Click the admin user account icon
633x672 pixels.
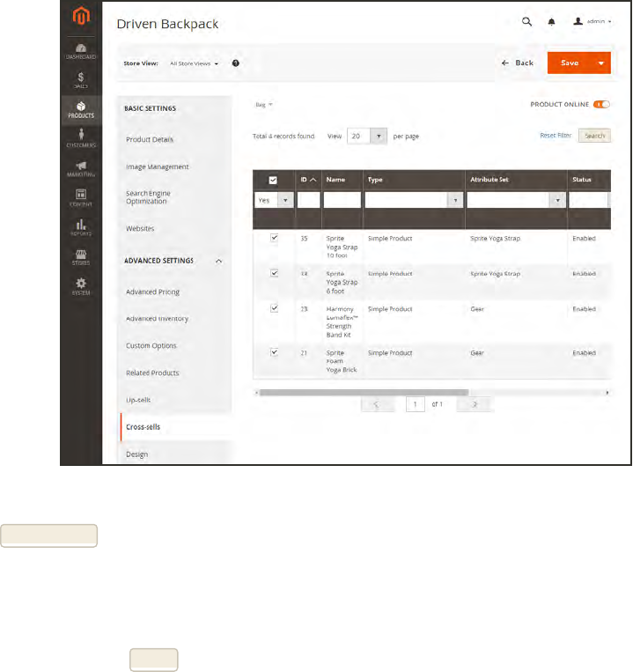click(x=578, y=21)
